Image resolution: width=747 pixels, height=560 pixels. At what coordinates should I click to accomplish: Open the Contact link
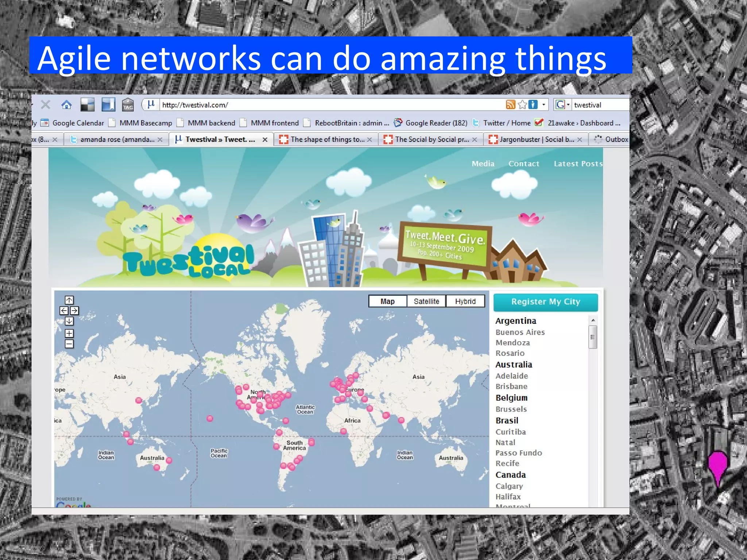pyautogui.click(x=524, y=164)
